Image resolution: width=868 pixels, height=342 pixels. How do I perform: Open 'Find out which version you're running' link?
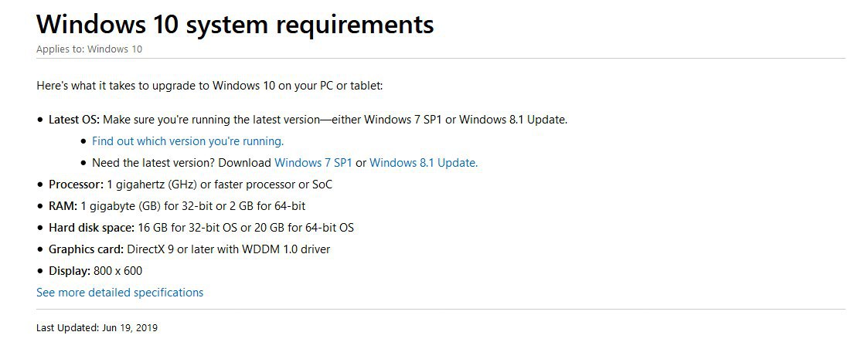pos(188,141)
